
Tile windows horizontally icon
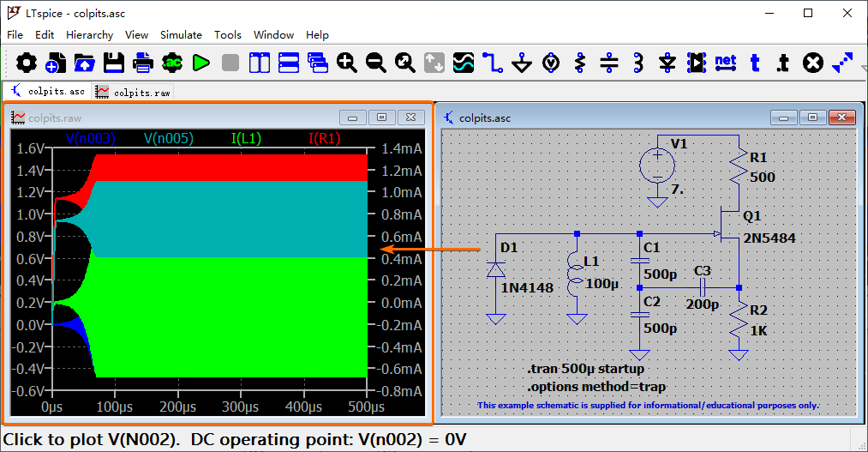coord(289,63)
